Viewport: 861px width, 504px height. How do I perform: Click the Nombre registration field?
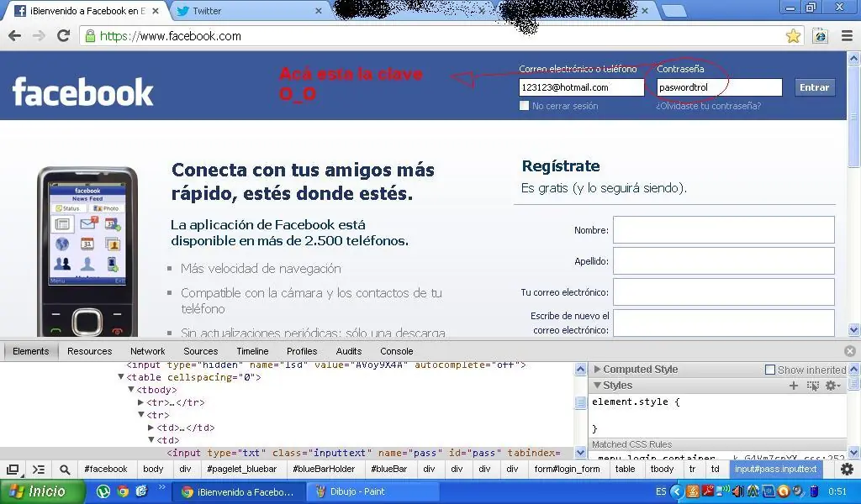coord(724,230)
